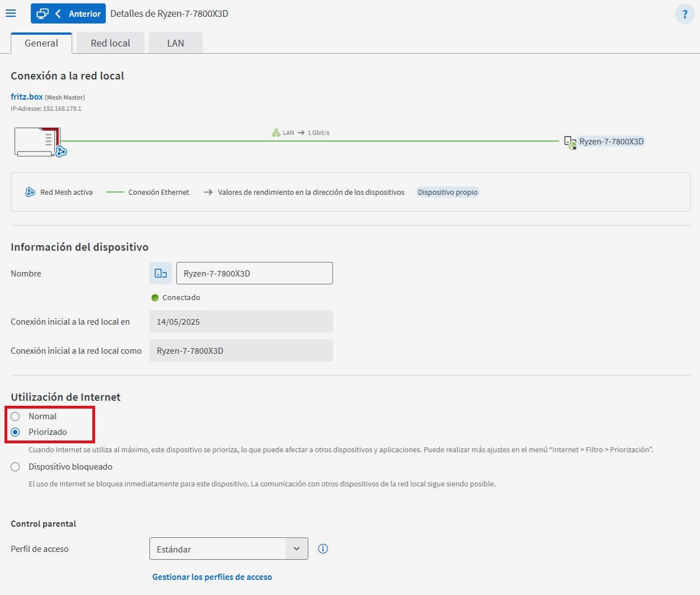Open Gestionar los perfiles de acceso

click(212, 577)
